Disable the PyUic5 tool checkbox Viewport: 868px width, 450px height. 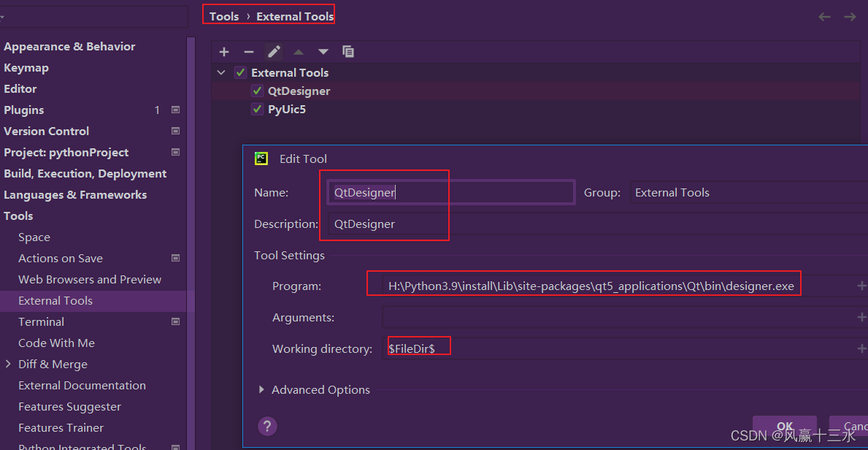pos(257,109)
